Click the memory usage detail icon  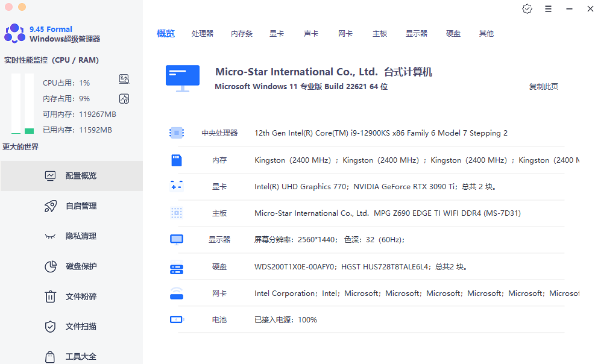click(124, 99)
